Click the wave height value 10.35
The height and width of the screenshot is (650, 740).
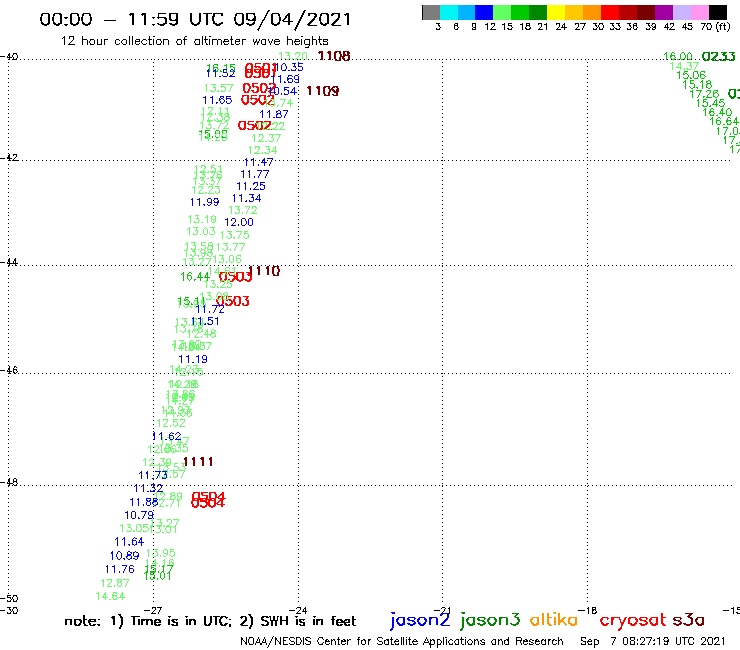click(x=289, y=67)
